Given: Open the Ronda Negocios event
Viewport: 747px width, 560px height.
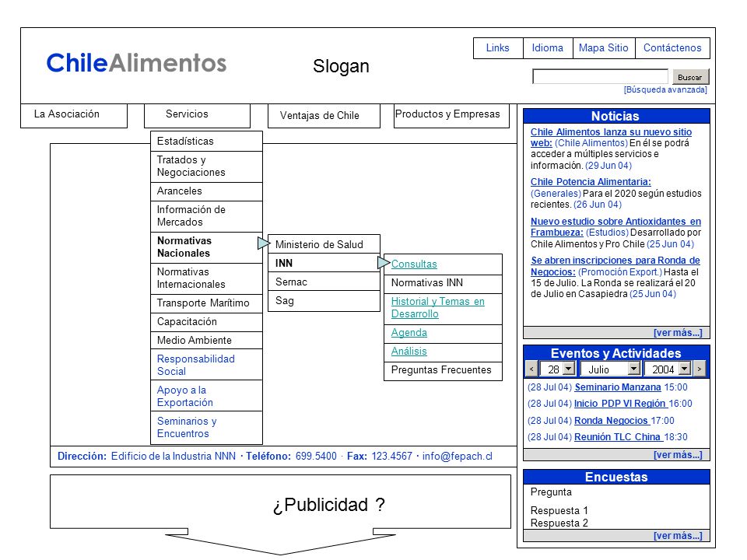Looking at the screenshot, I should click(612, 421).
